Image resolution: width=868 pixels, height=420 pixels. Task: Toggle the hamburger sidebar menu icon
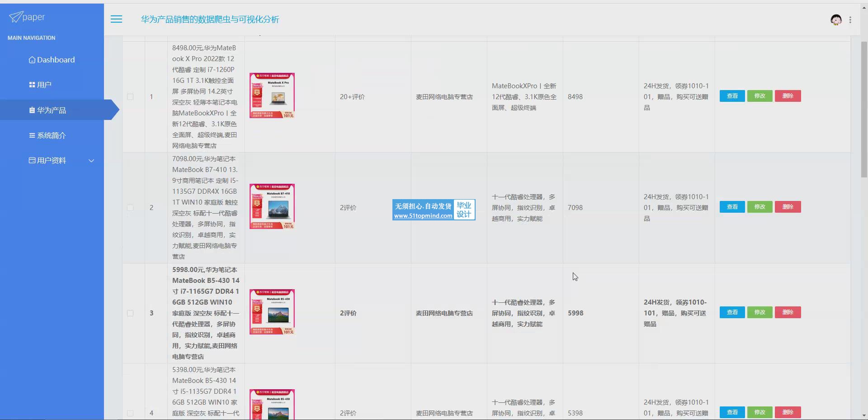point(116,19)
